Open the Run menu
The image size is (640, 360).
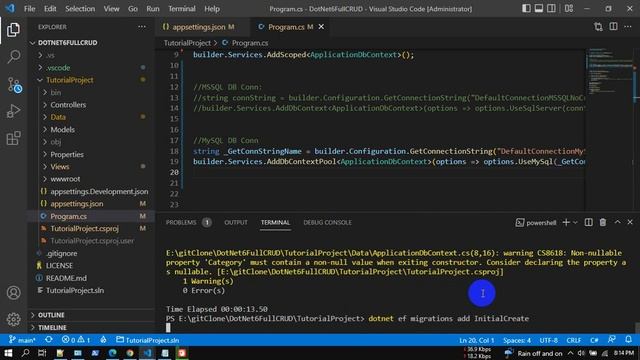click(153, 9)
